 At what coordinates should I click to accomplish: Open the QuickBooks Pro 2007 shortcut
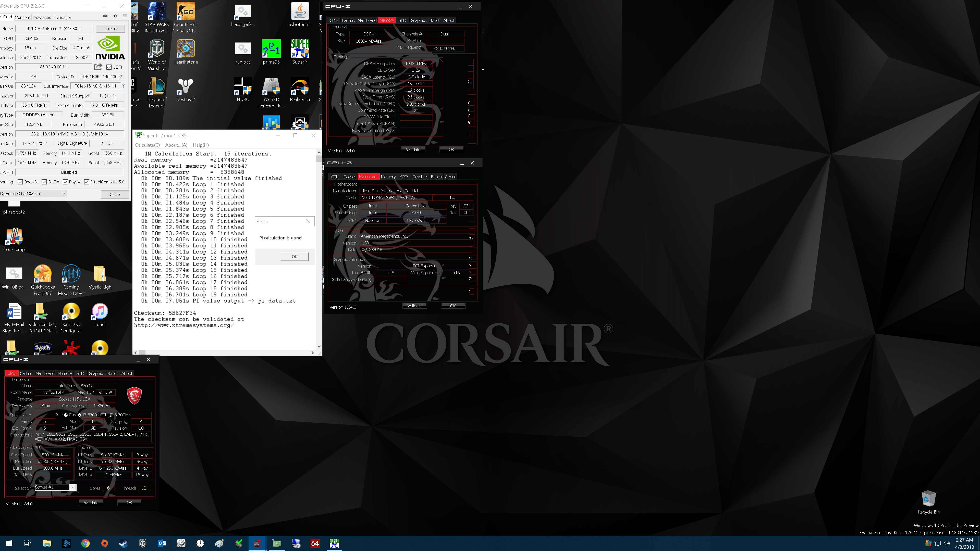click(43, 280)
